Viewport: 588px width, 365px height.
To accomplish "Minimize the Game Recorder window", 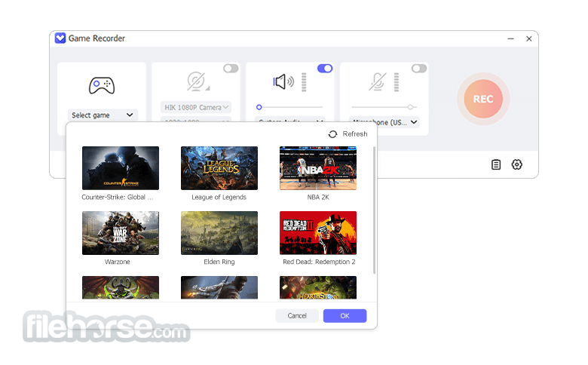I will click(x=511, y=38).
